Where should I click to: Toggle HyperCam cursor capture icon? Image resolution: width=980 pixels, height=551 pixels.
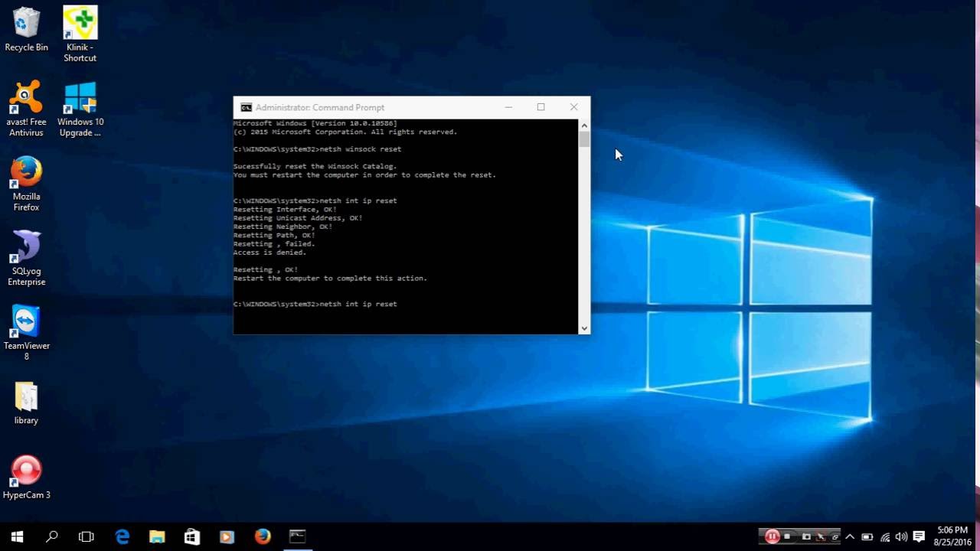[821, 536]
